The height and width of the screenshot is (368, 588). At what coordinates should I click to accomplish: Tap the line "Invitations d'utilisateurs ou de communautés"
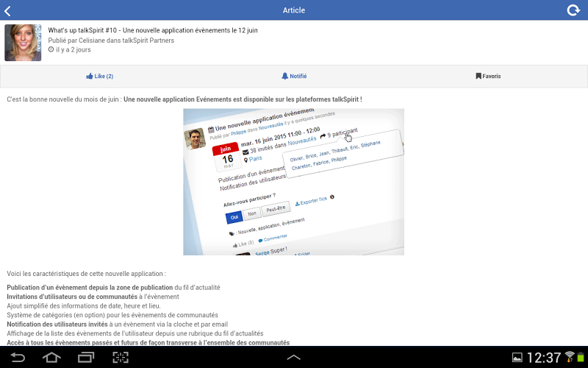point(93,297)
